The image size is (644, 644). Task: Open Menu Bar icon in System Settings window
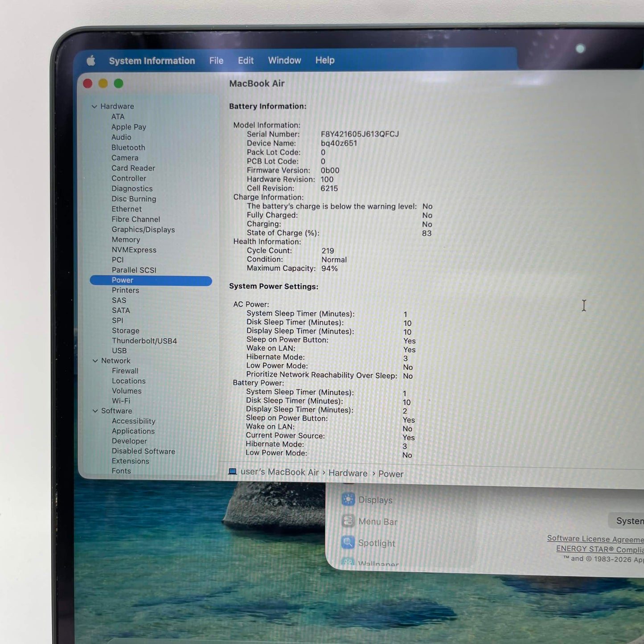click(x=348, y=521)
